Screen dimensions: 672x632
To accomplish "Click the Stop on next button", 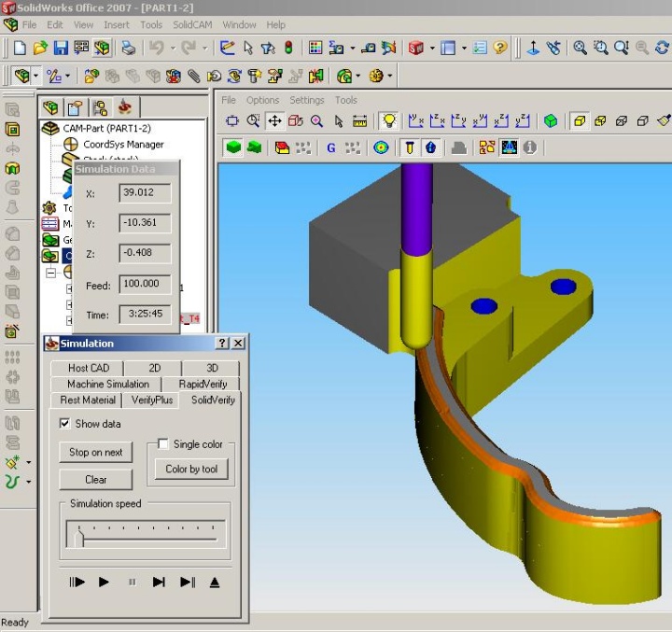I will 96,452.
